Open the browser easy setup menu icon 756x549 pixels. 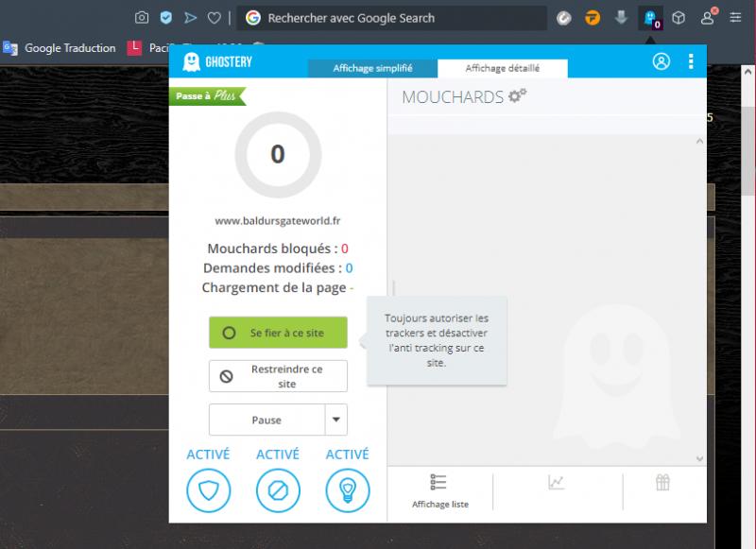(x=735, y=18)
